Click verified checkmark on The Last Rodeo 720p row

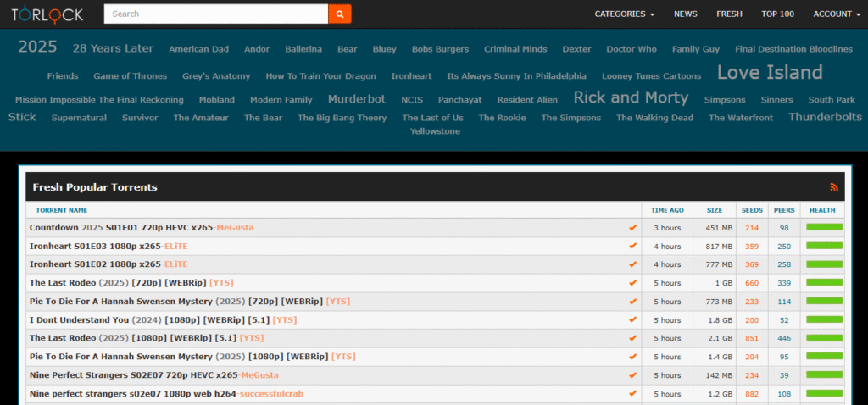tap(632, 283)
